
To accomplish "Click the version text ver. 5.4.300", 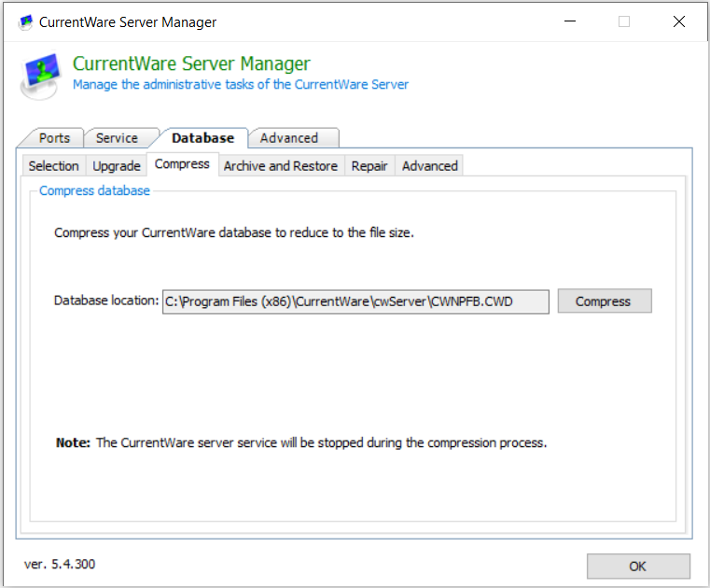I will click(60, 564).
